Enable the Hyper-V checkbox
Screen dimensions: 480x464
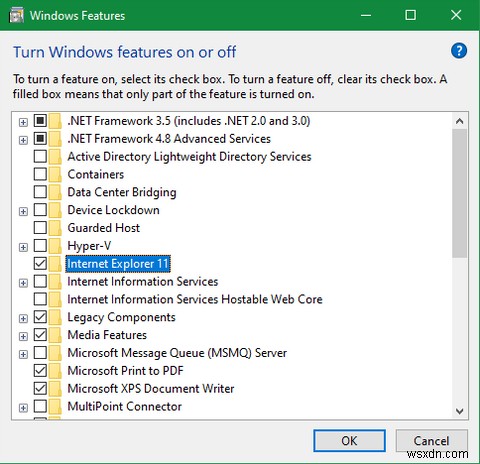(x=40, y=246)
